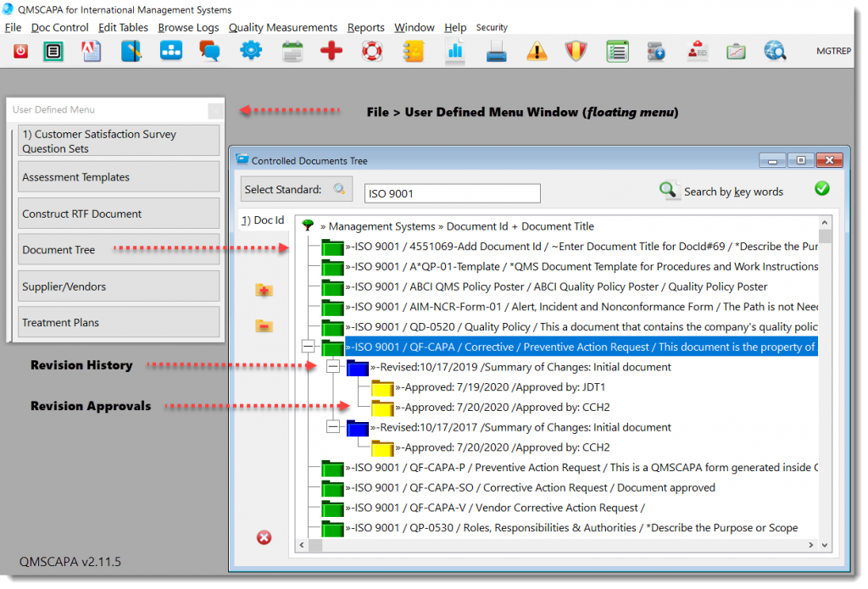The image size is (868, 589).
Task: Click the horizontal scrollbar right arrow
Action: click(811, 545)
